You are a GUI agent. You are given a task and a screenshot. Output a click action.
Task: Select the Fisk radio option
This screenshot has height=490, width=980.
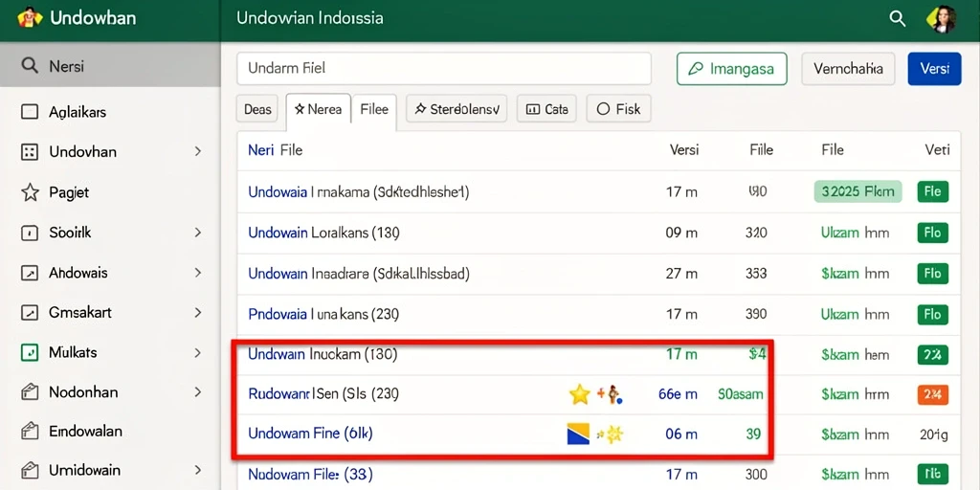tap(603, 109)
